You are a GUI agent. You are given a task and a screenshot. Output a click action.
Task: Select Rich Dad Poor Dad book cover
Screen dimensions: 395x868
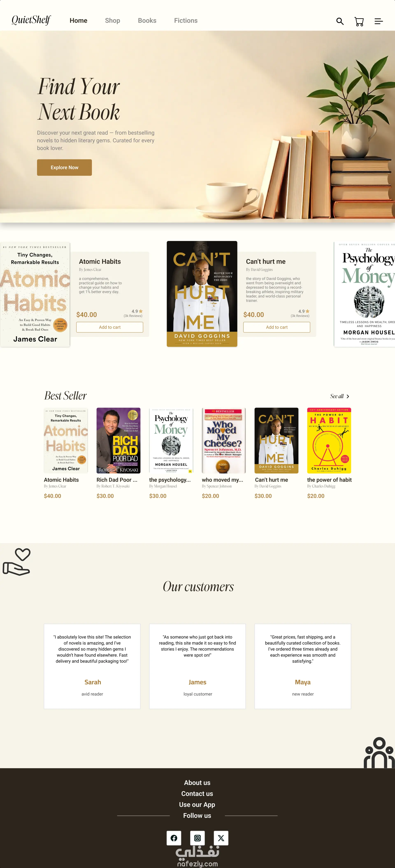118,440
